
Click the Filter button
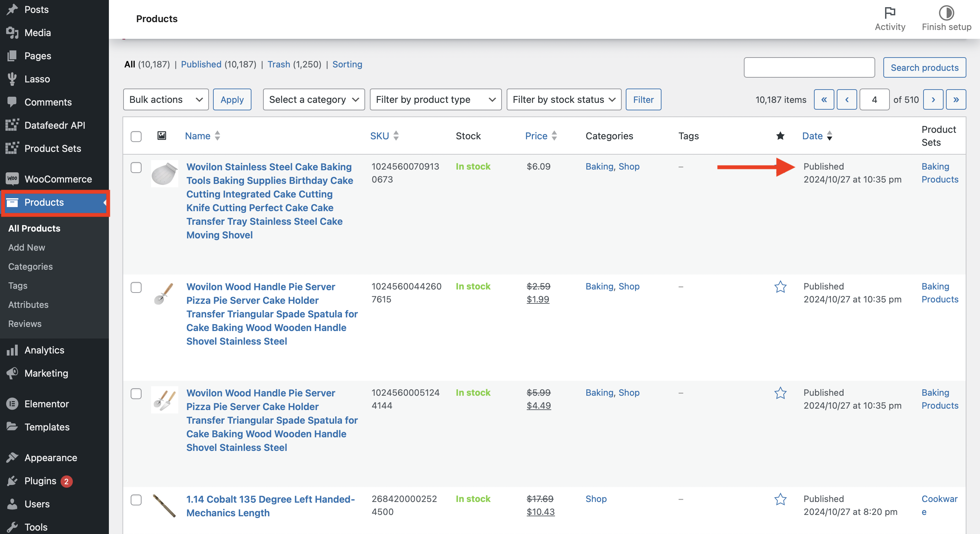643,99
